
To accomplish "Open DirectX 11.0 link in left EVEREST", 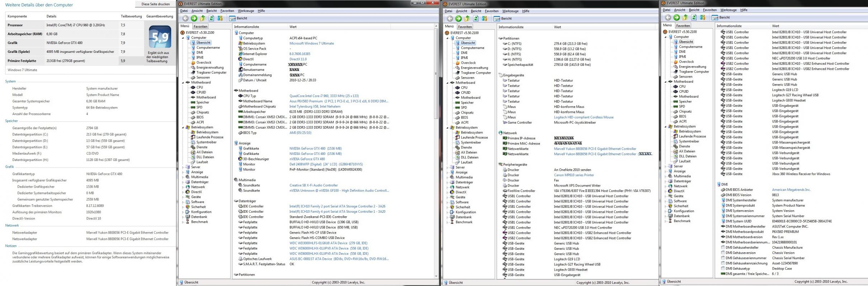I will (x=298, y=59).
